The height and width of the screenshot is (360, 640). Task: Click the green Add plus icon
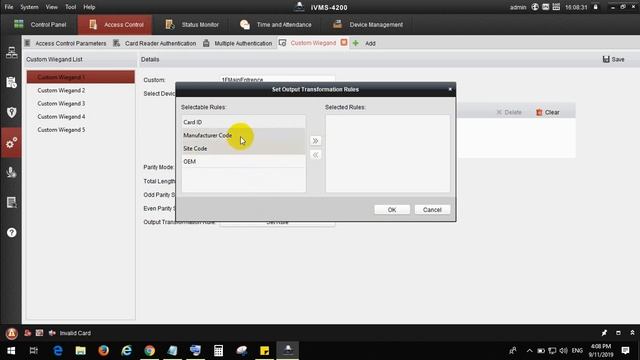[356, 43]
